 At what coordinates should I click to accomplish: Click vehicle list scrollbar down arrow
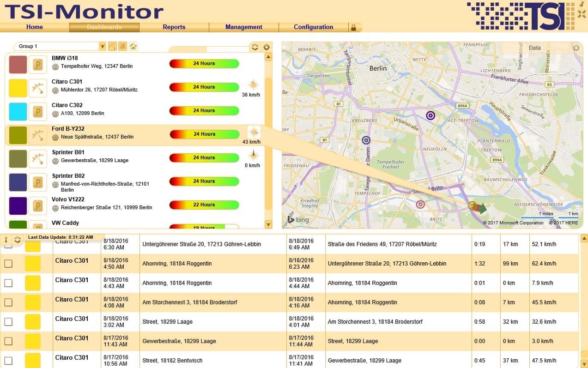pos(268,224)
